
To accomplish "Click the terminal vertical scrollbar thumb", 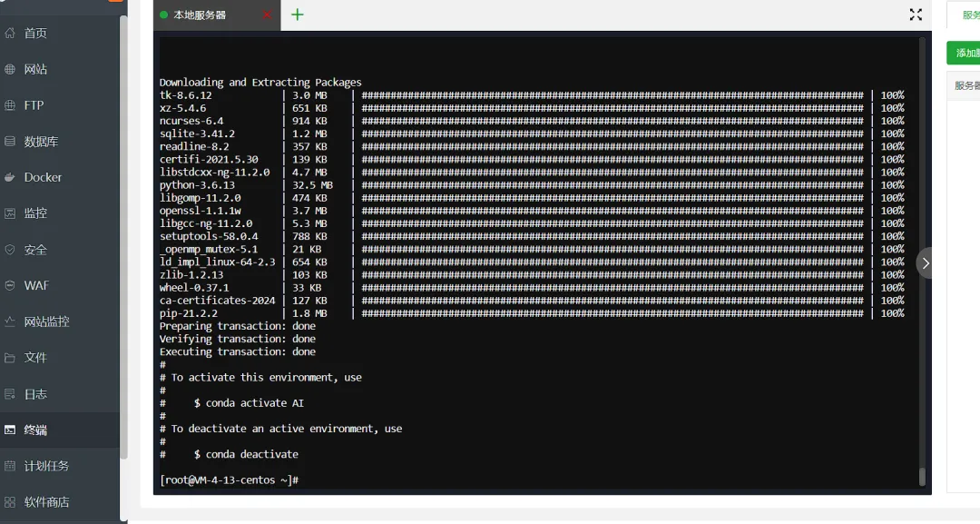I will (922, 476).
